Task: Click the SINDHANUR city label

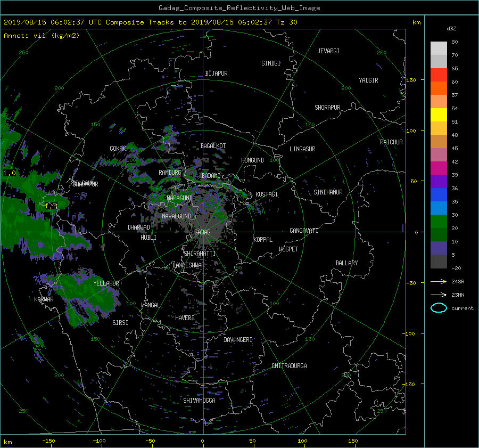Action: (x=328, y=192)
